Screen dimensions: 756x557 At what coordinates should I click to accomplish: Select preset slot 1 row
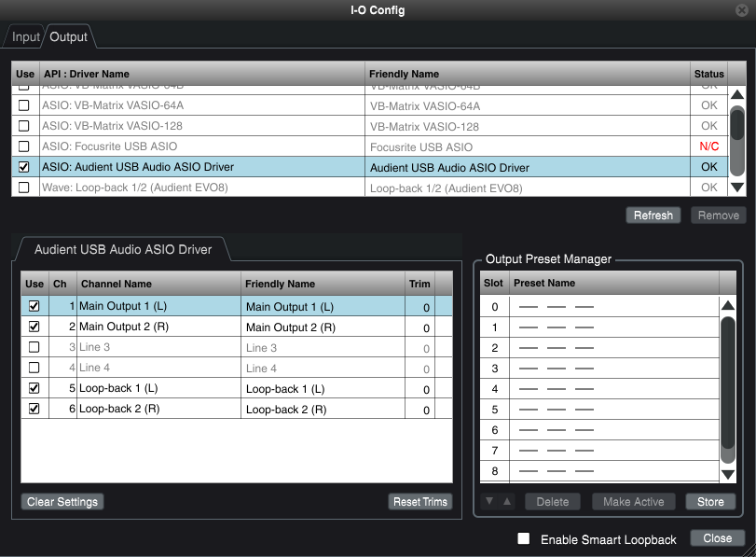(599, 327)
